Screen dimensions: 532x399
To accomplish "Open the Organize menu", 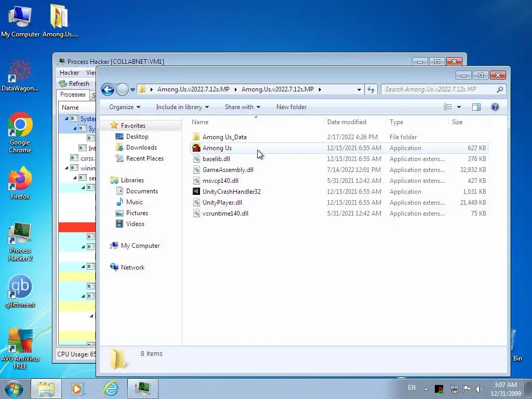I will tap(125, 107).
